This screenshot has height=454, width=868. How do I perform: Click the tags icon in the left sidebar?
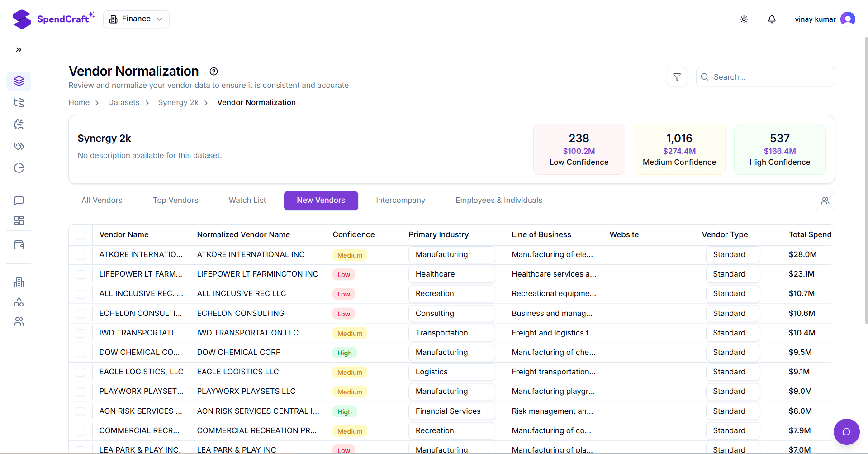(x=19, y=146)
